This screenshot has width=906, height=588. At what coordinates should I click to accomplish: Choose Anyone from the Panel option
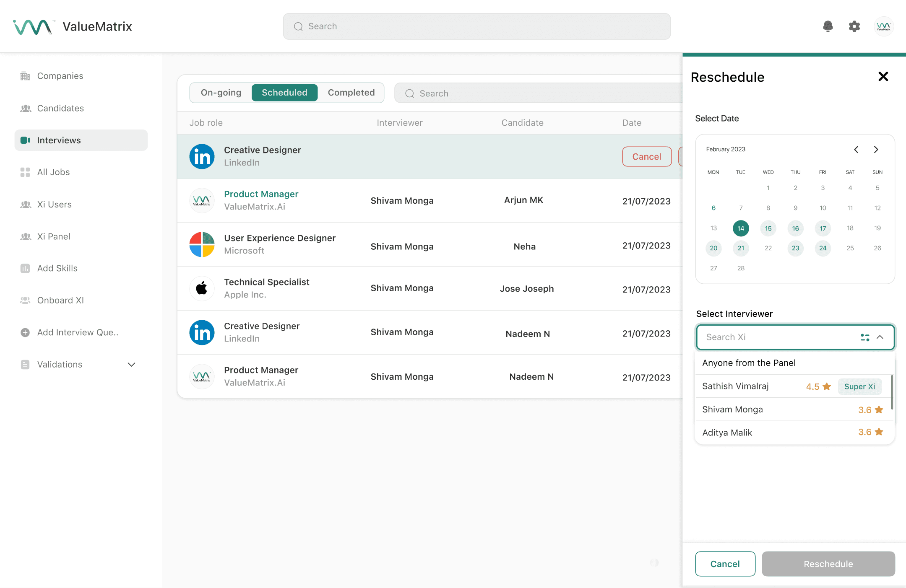click(x=749, y=363)
